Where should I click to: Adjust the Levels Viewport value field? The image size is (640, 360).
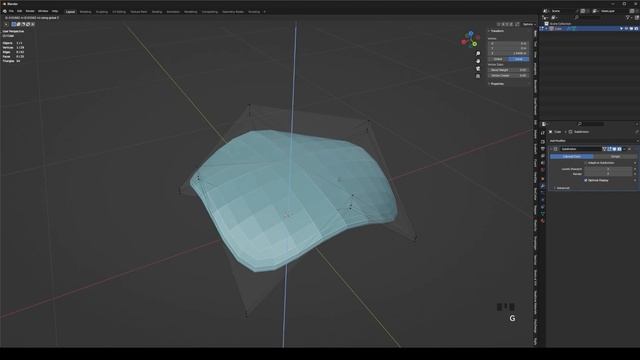[x=608, y=169]
